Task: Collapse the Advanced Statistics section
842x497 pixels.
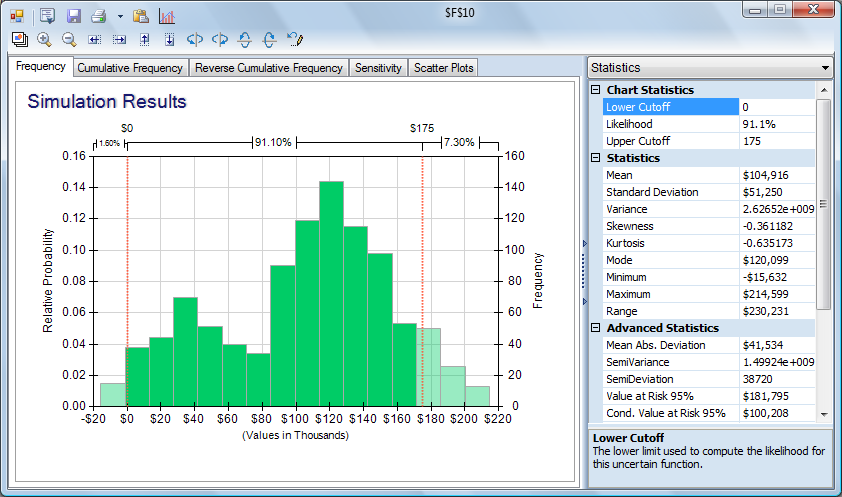Action: (596, 328)
